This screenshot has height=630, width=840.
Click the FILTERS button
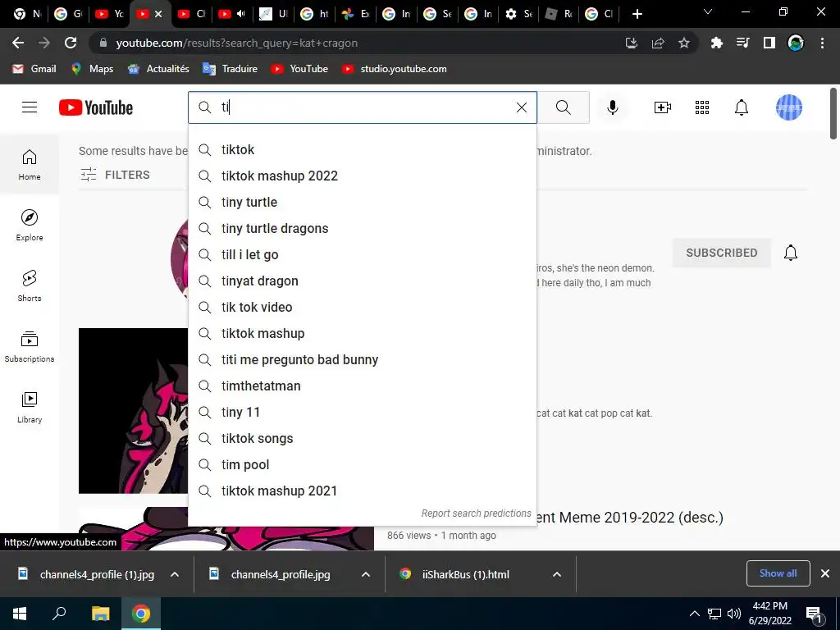(115, 175)
